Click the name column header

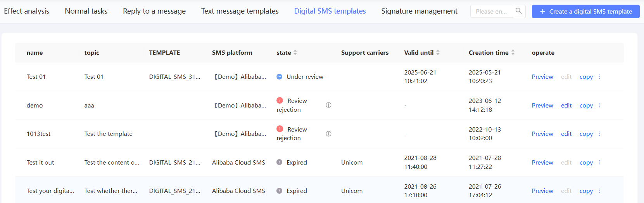pyautogui.click(x=35, y=52)
